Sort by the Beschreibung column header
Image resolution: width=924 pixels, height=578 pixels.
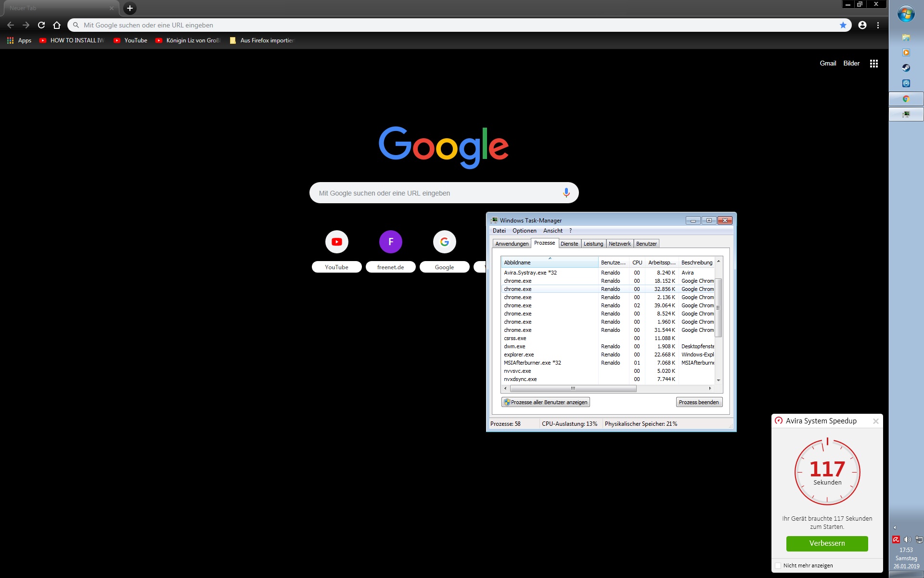click(x=697, y=263)
